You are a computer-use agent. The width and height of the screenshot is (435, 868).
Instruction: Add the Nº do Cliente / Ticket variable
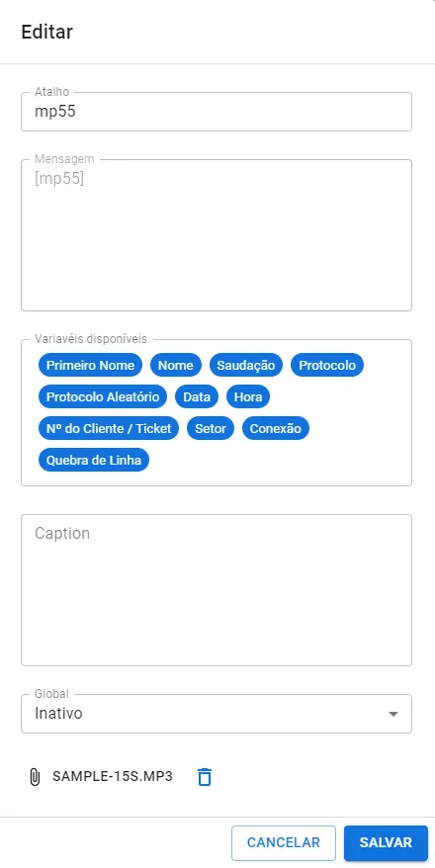pyautogui.click(x=109, y=428)
